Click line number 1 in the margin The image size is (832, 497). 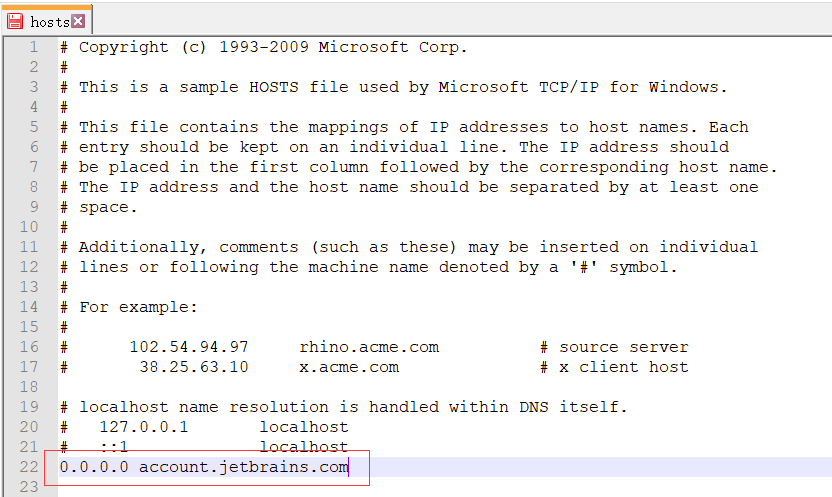(33, 47)
